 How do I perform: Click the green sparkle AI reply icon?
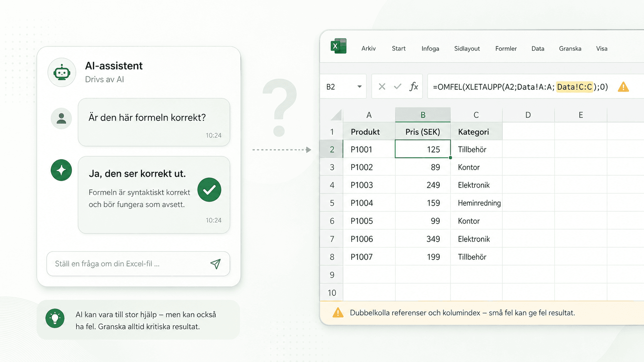point(61,170)
